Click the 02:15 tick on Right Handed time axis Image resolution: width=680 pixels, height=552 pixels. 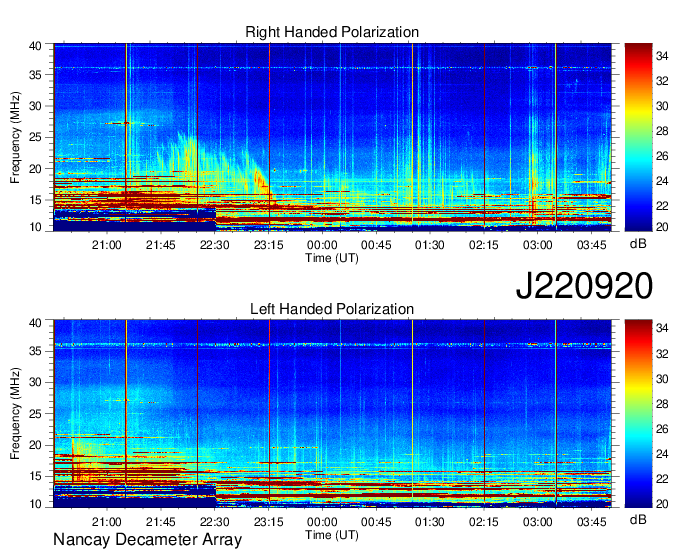tap(484, 245)
